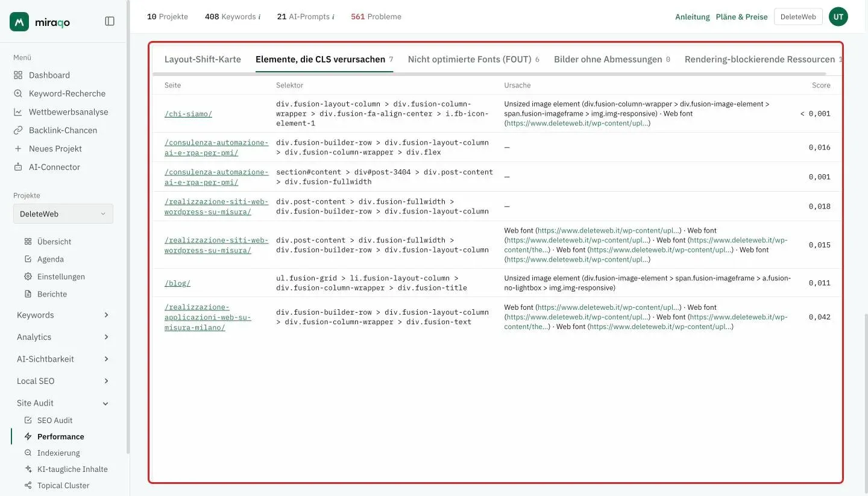
Task: Switch to the Layout-Shift-Karte tab
Action: point(203,59)
